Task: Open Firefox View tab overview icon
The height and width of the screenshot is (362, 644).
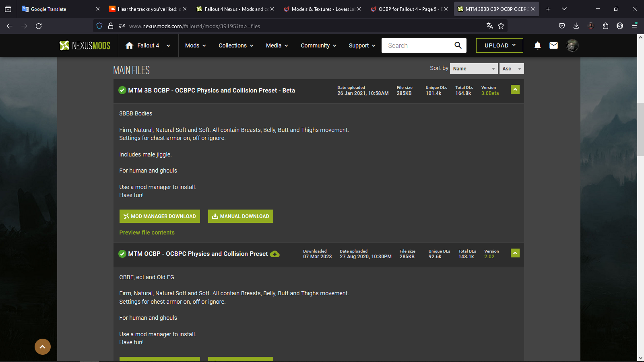Action: [x=8, y=9]
